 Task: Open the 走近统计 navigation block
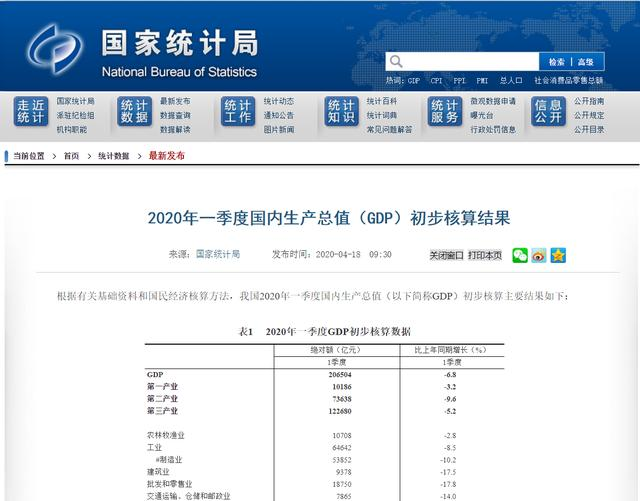tap(31, 111)
